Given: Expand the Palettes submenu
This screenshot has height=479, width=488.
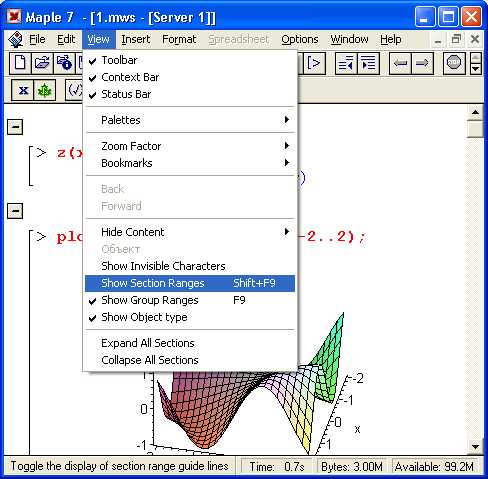Looking at the screenshot, I should pos(191,120).
